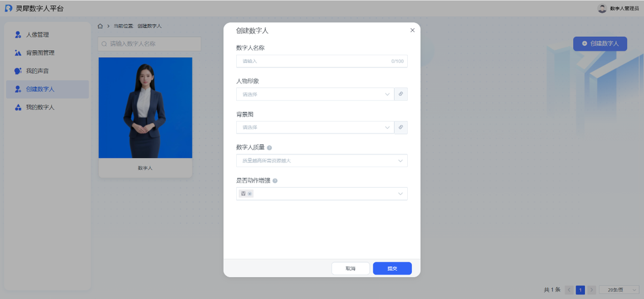Click the help icon next to 是否动作增强

275,180
